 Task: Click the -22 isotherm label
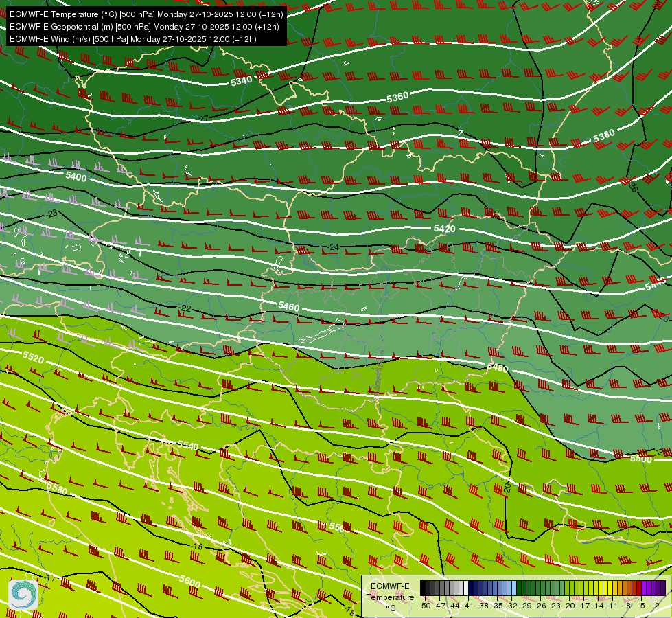click(185, 308)
